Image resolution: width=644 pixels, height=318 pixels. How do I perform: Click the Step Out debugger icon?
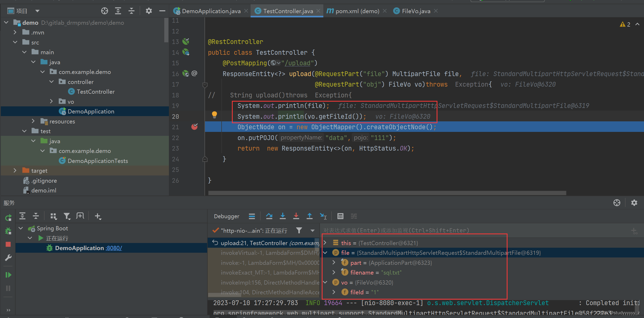click(x=309, y=216)
